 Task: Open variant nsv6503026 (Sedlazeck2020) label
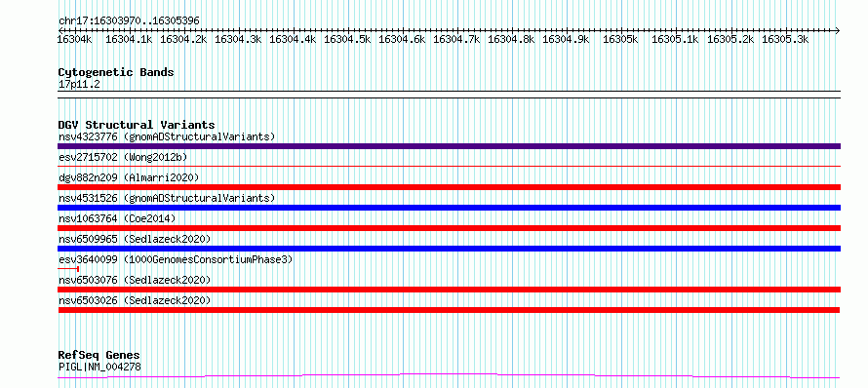pos(135,300)
